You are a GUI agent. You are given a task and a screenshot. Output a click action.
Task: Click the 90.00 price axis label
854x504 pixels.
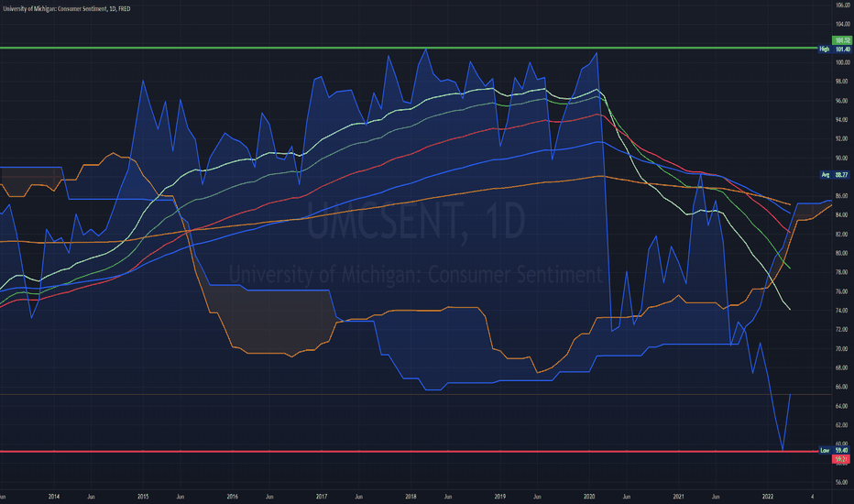(843, 158)
